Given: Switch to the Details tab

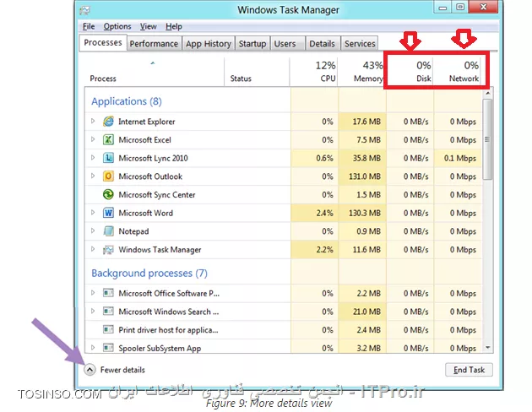Looking at the screenshot, I should (x=322, y=44).
